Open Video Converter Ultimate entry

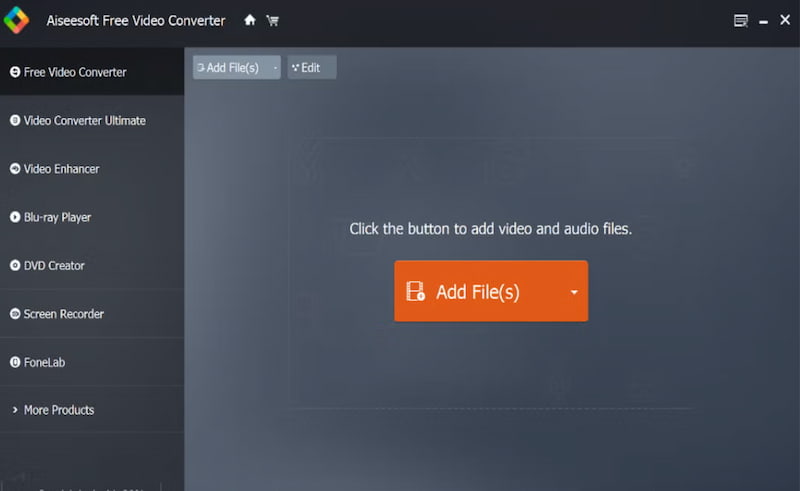point(92,120)
